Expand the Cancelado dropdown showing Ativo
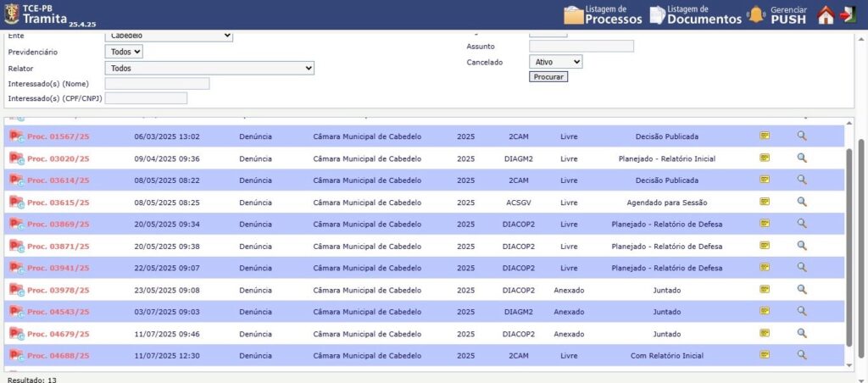This screenshot has width=868, height=383. click(x=555, y=62)
